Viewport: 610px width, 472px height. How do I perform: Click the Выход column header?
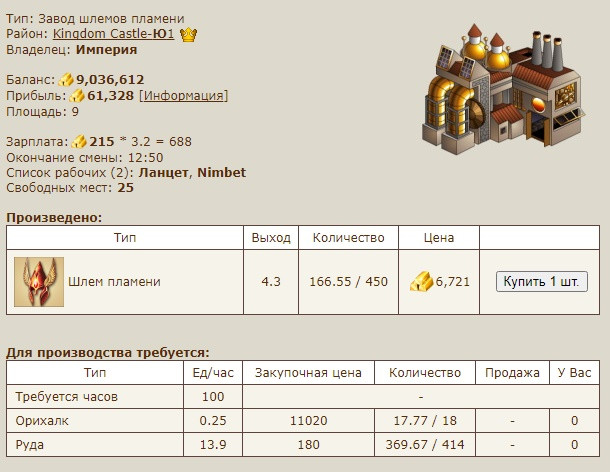click(271, 238)
